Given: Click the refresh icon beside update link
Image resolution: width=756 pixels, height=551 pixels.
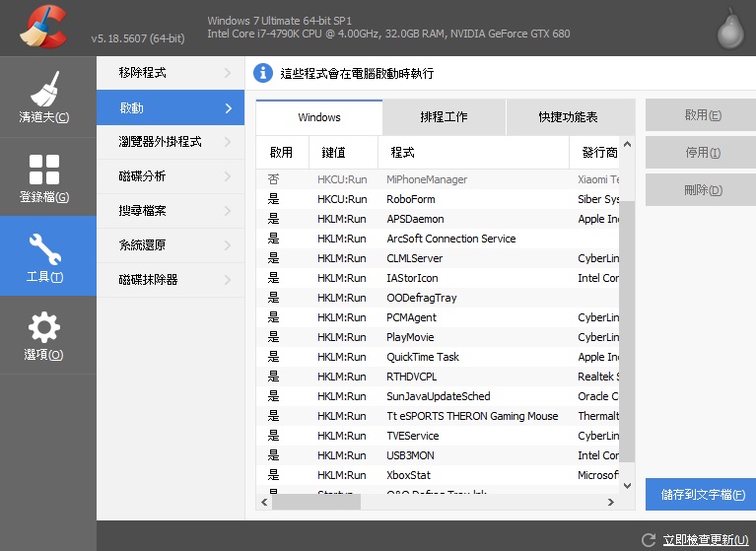Looking at the screenshot, I should 649,540.
